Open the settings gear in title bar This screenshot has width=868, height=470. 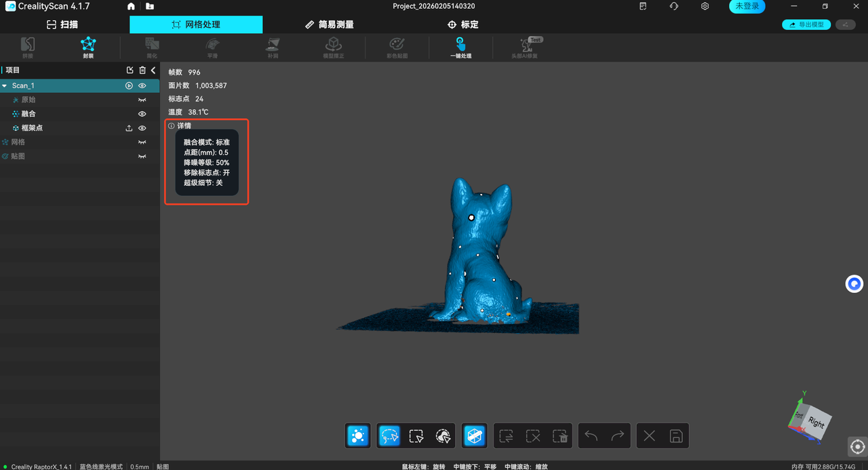tap(705, 6)
